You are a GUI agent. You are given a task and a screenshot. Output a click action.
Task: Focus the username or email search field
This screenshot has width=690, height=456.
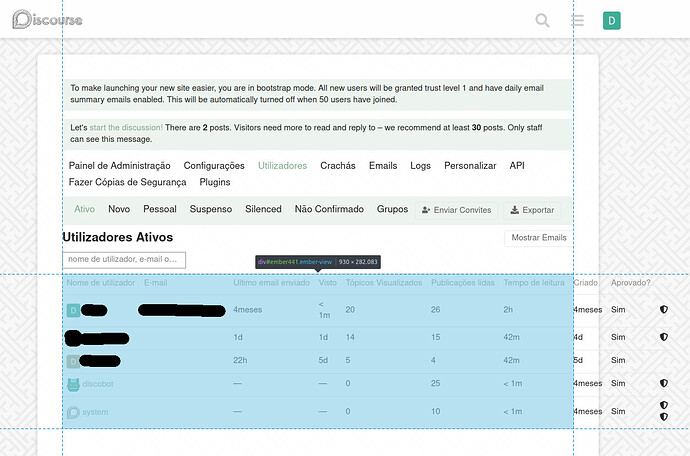coord(124,260)
